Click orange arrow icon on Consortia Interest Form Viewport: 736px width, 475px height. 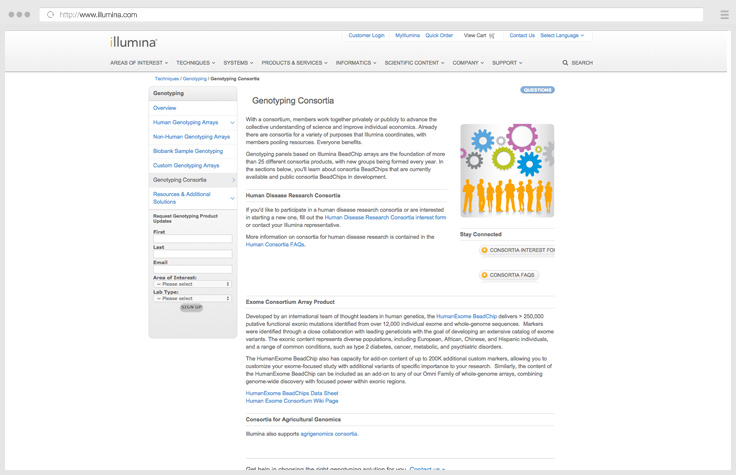485,250
